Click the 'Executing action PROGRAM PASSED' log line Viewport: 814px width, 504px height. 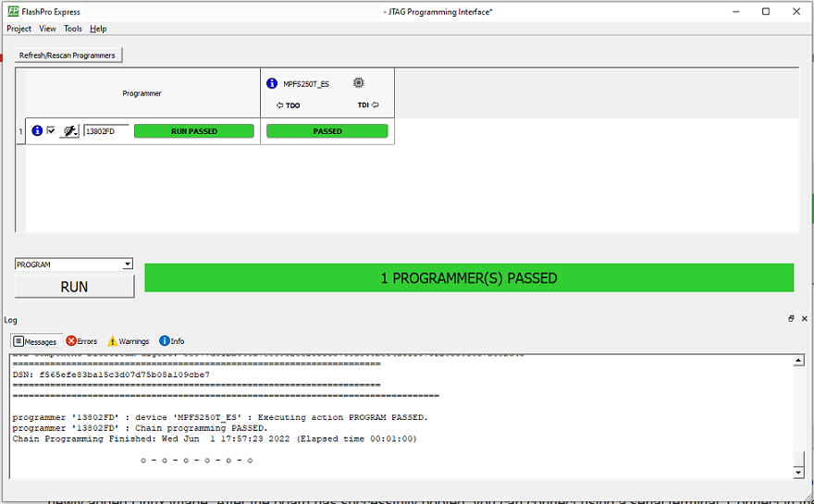click(220, 417)
